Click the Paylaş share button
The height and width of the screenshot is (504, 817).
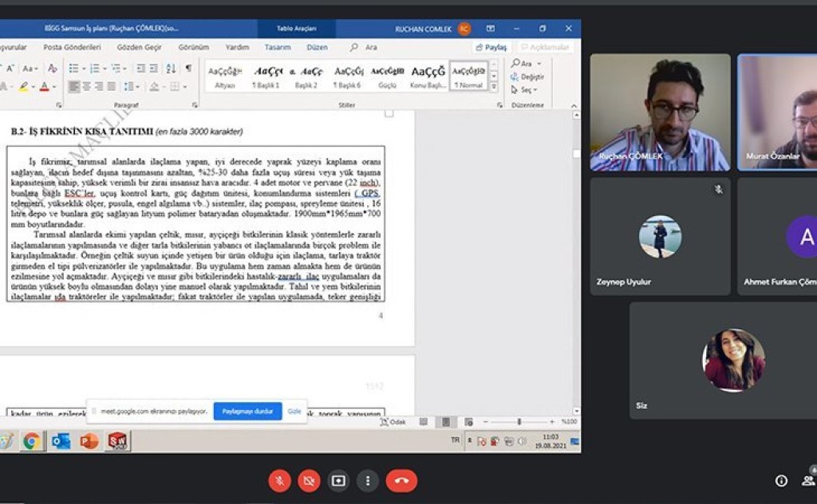coord(491,47)
